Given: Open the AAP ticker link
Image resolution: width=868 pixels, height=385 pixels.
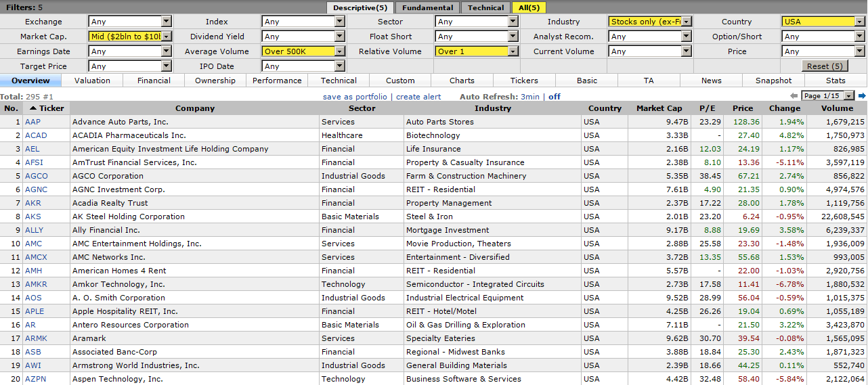Looking at the screenshot, I should click(x=32, y=122).
